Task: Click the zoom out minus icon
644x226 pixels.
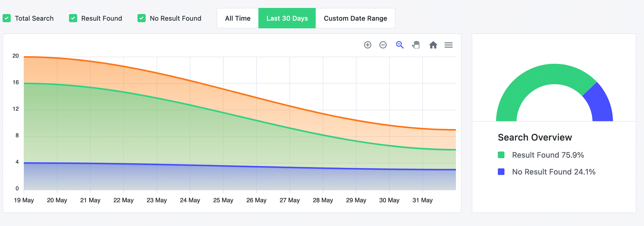Action: [x=383, y=45]
